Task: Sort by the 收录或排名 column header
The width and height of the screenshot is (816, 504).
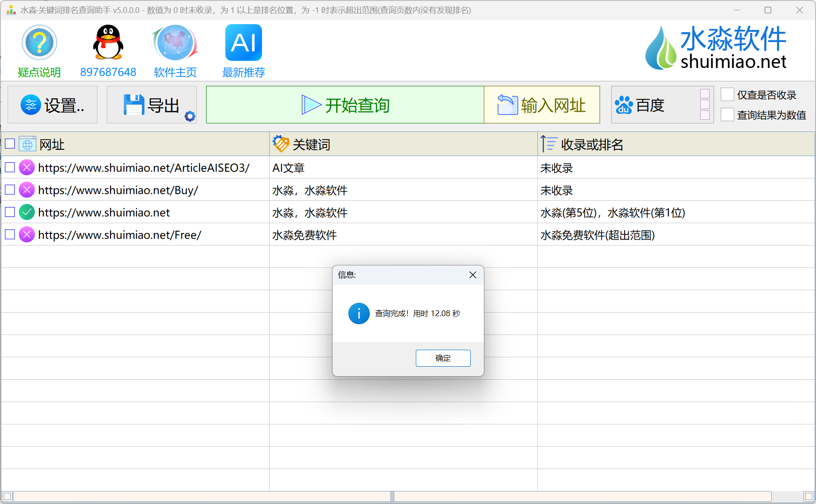Action: click(592, 144)
